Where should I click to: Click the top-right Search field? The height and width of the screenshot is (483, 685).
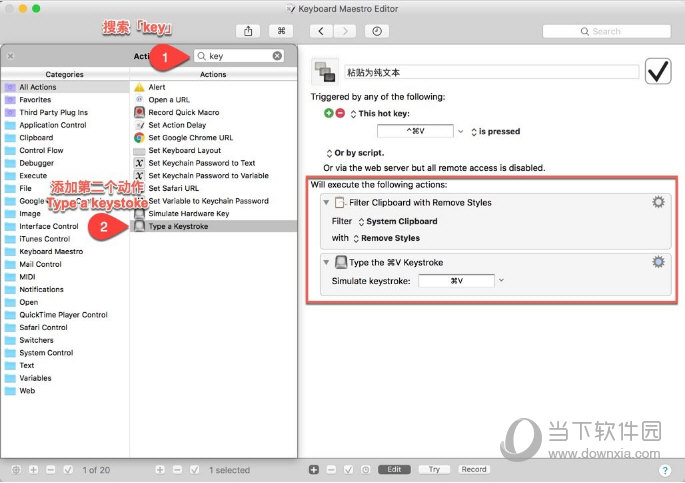(606, 31)
